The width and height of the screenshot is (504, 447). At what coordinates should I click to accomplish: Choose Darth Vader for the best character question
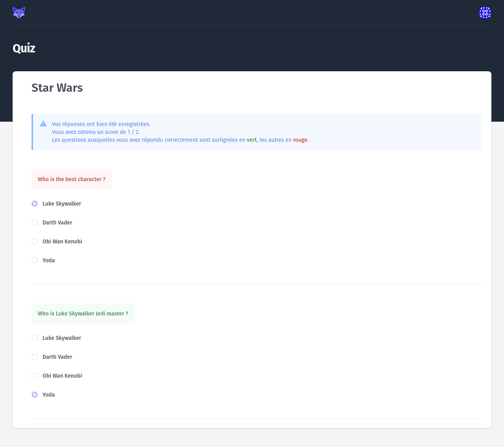[35, 223]
